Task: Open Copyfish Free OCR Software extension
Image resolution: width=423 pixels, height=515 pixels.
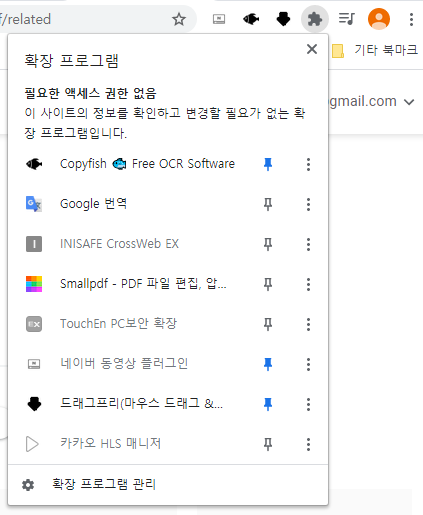Action: click(x=147, y=164)
